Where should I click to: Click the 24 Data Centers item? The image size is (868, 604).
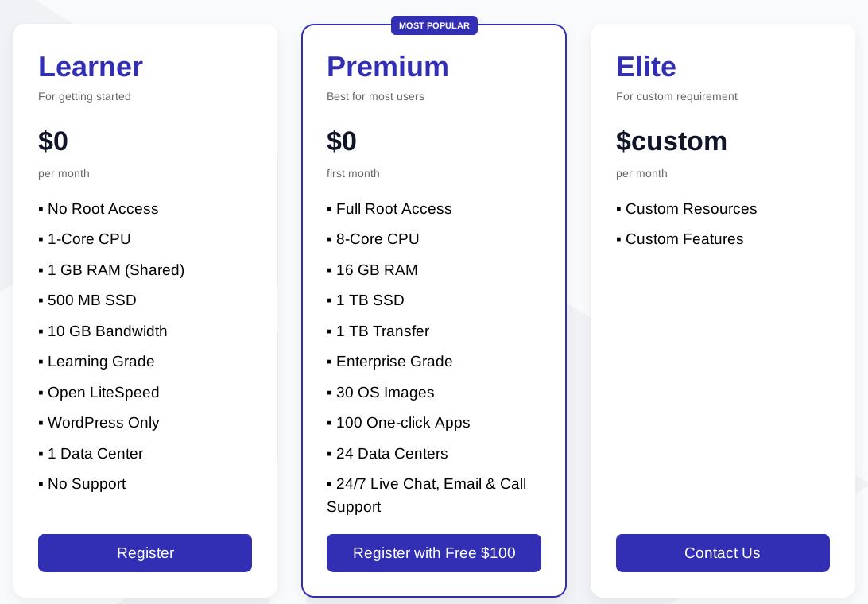click(392, 454)
